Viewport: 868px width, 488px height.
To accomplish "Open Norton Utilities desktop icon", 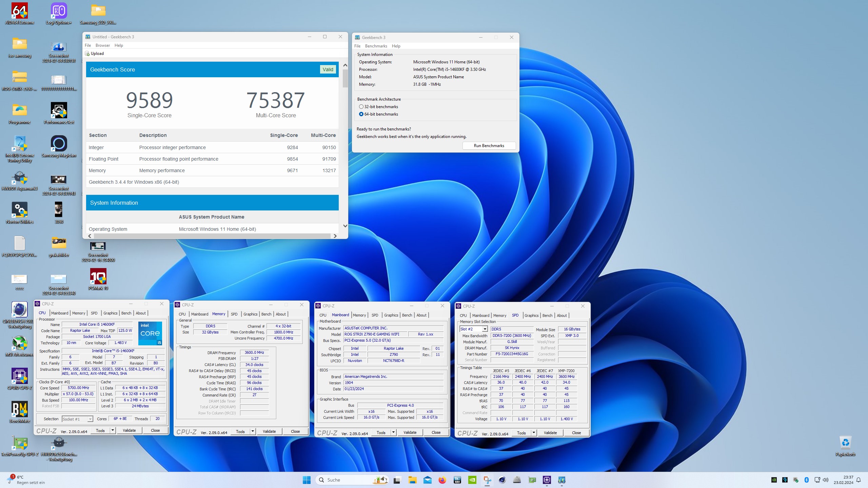I will click(x=20, y=213).
